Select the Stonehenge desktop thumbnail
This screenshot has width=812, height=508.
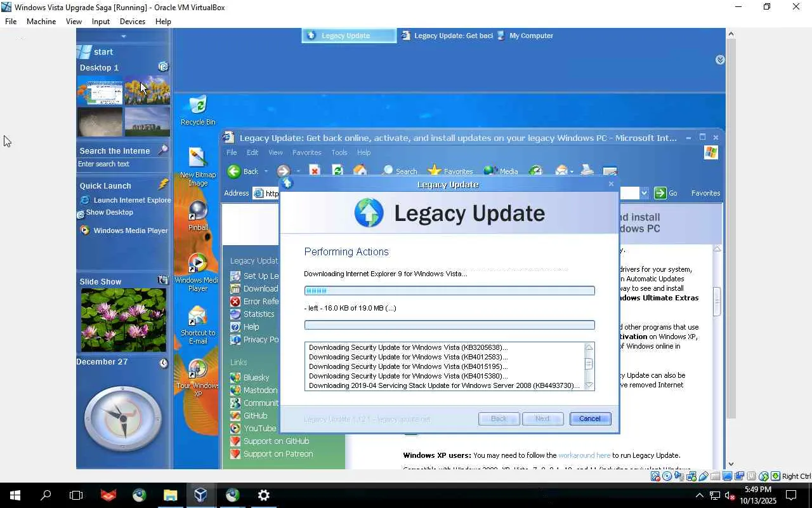(x=147, y=121)
